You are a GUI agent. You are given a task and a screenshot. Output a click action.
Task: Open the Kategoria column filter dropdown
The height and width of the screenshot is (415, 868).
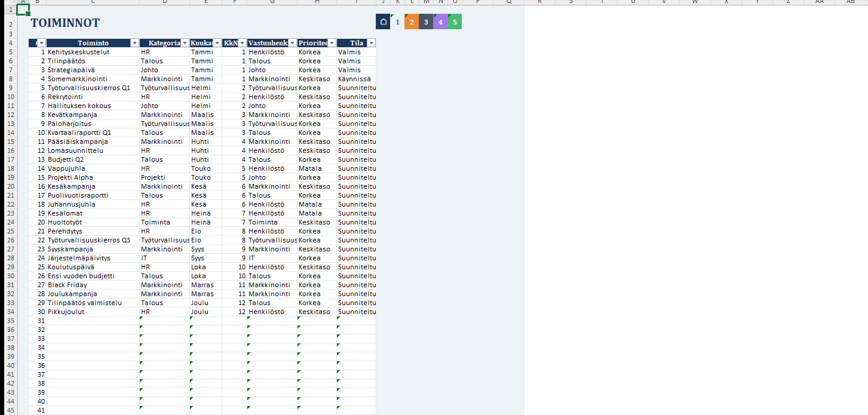[x=185, y=43]
